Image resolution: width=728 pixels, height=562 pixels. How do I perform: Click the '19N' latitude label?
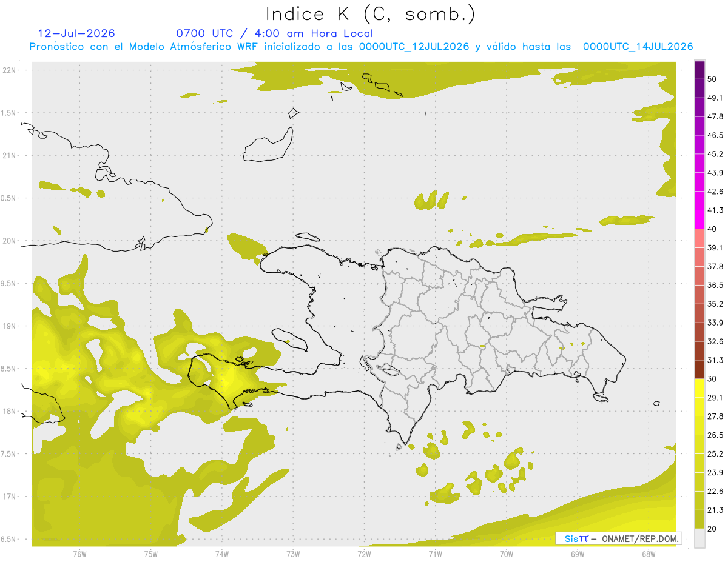(x=10, y=326)
